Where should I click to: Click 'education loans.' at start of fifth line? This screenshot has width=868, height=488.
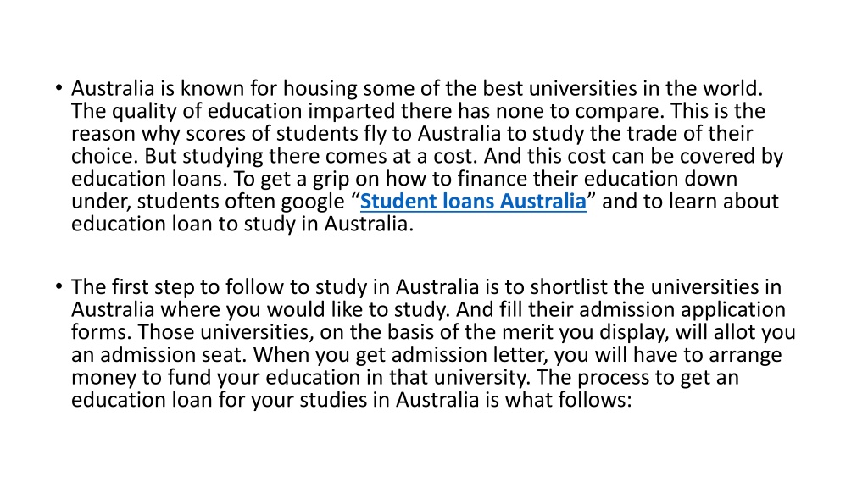pyautogui.click(x=149, y=179)
